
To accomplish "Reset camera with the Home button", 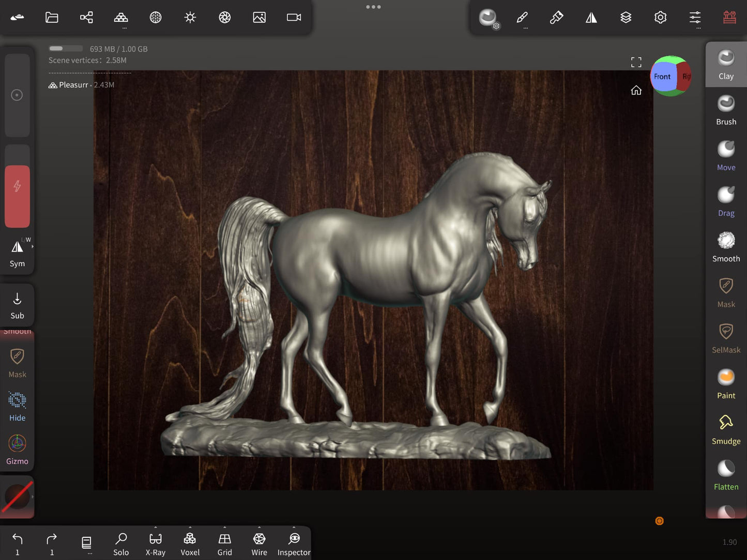I will coord(636,90).
